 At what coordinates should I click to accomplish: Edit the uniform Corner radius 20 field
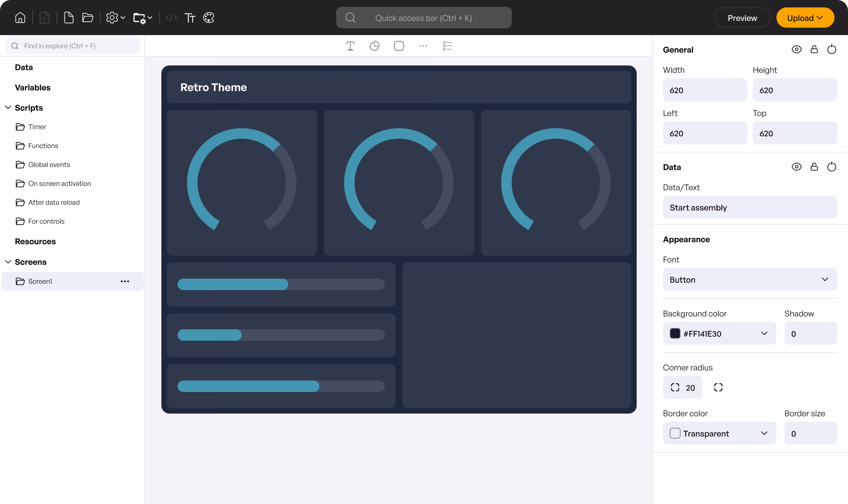pyautogui.click(x=682, y=388)
